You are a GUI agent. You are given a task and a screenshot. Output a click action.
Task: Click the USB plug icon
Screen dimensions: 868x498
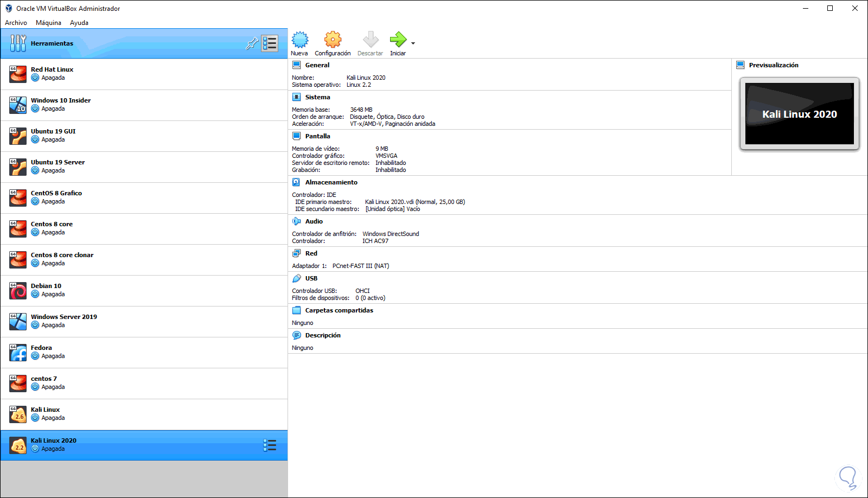296,278
